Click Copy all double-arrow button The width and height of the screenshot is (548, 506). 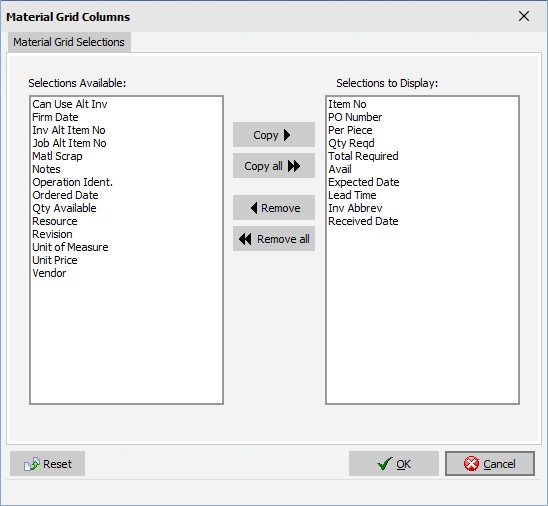pyautogui.click(x=274, y=166)
